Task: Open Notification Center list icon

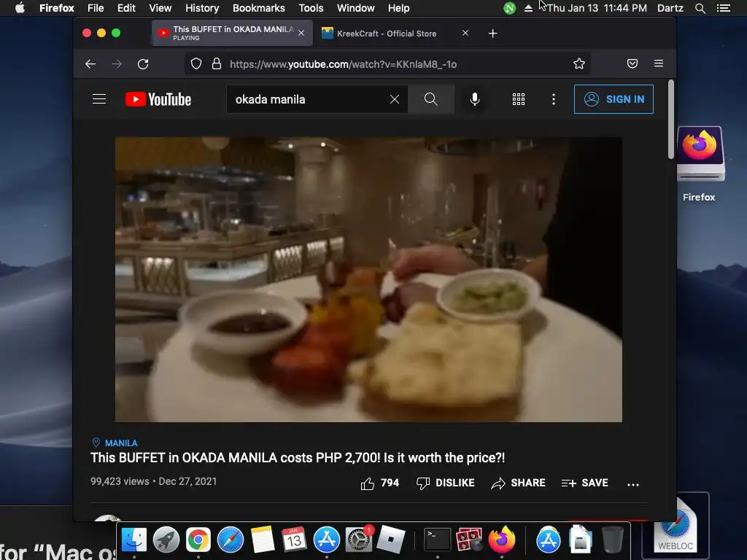Action: [723, 8]
